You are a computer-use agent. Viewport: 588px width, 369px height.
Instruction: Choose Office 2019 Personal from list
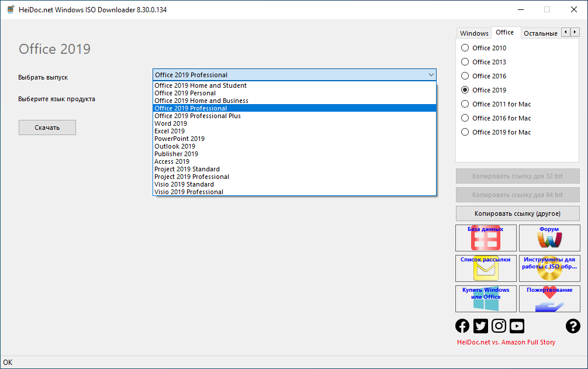[295, 93]
